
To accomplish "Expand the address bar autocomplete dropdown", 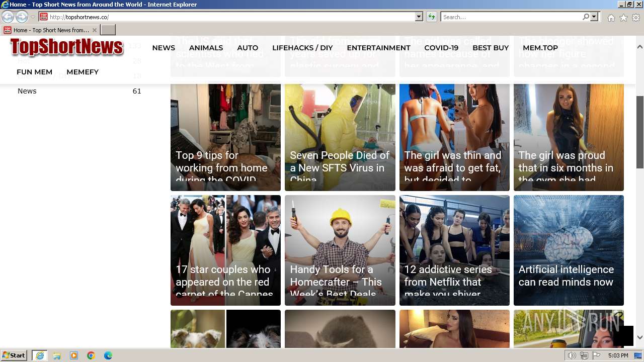I will coord(419,17).
